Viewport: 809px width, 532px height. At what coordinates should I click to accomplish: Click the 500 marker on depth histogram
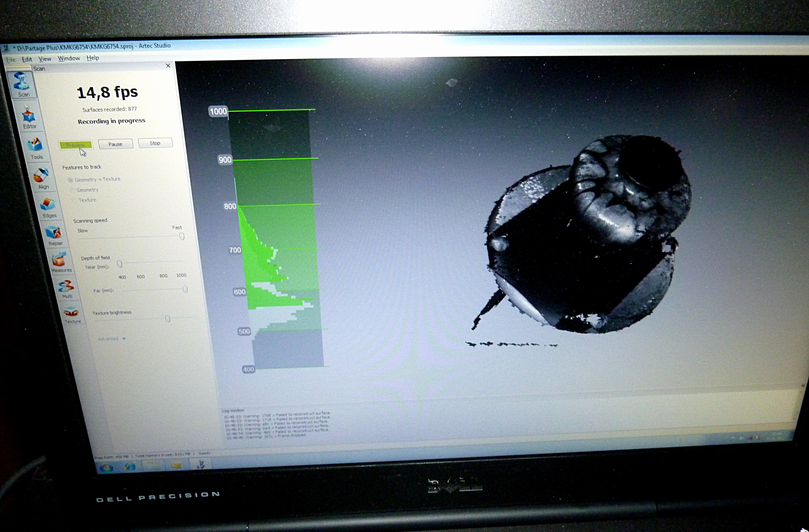click(244, 332)
